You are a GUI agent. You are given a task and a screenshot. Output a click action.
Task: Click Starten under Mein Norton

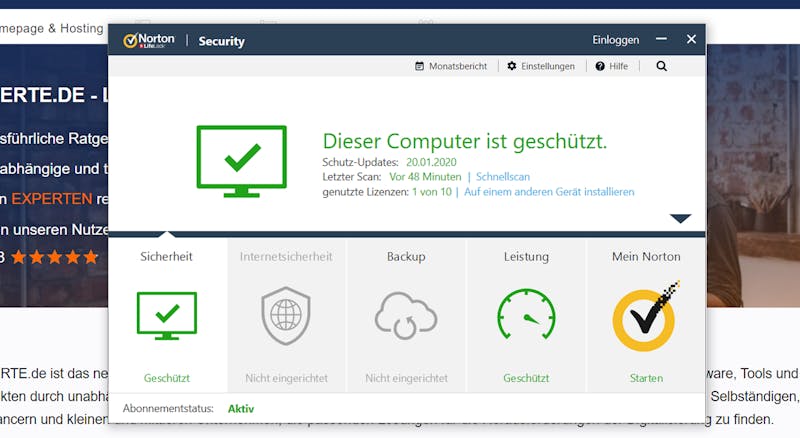pos(646,378)
